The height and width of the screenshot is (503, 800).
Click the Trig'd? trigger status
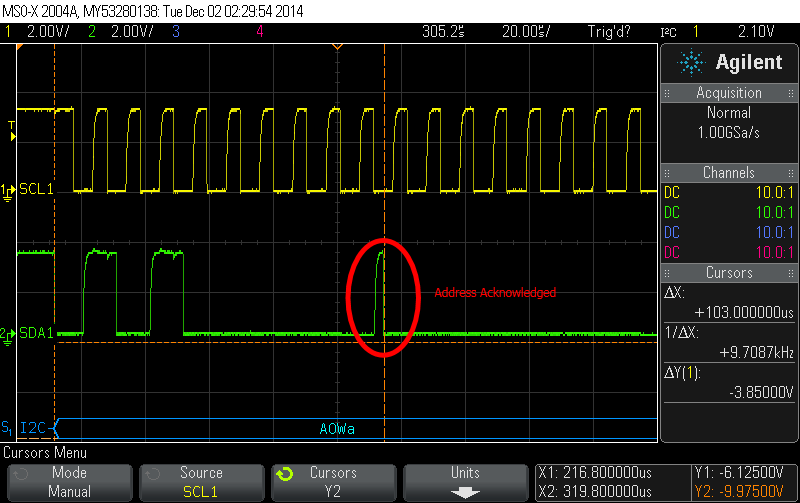pyautogui.click(x=609, y=32)
